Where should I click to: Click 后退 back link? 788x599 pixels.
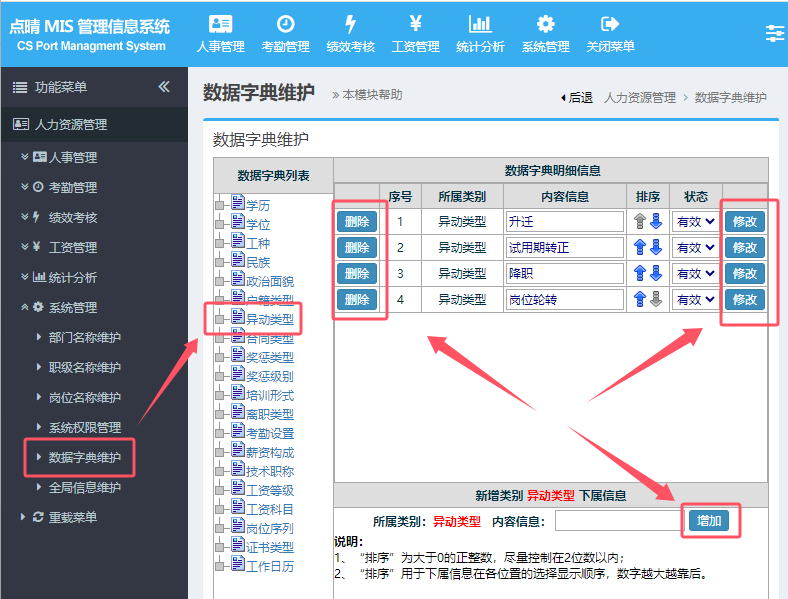[577, 97]
